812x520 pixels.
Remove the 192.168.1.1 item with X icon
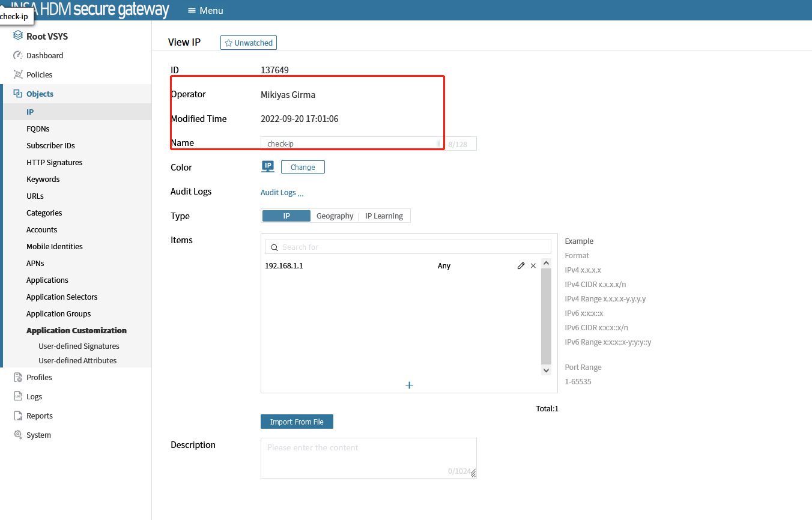click(533, 265)
